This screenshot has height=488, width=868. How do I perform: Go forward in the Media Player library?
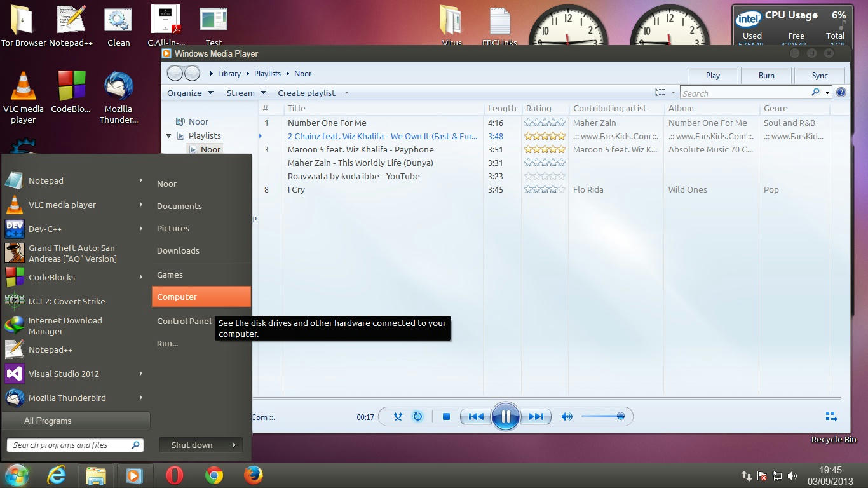pos(192,74)
